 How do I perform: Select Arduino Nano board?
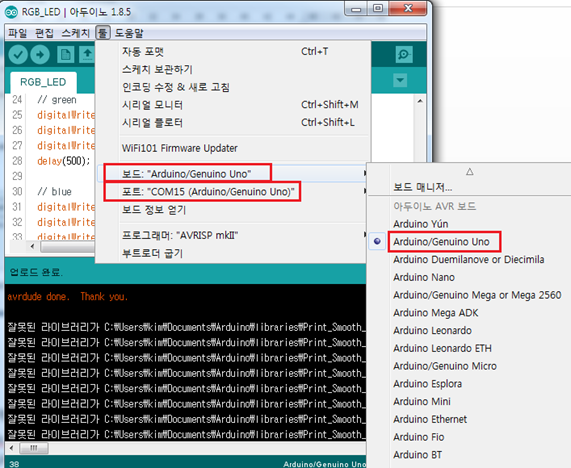(x=470, y=277)
